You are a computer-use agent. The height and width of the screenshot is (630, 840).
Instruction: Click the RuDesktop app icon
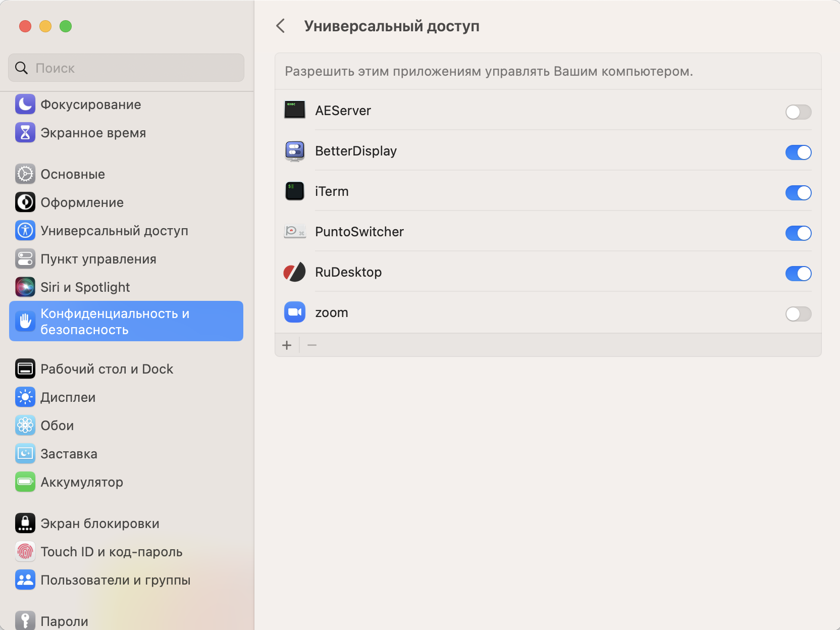pos(295,272)
